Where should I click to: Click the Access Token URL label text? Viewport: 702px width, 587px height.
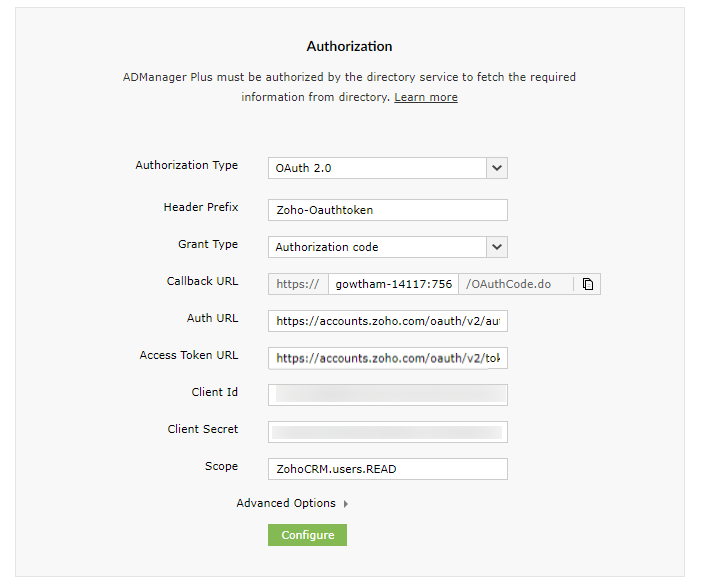(x=189, y=355)
